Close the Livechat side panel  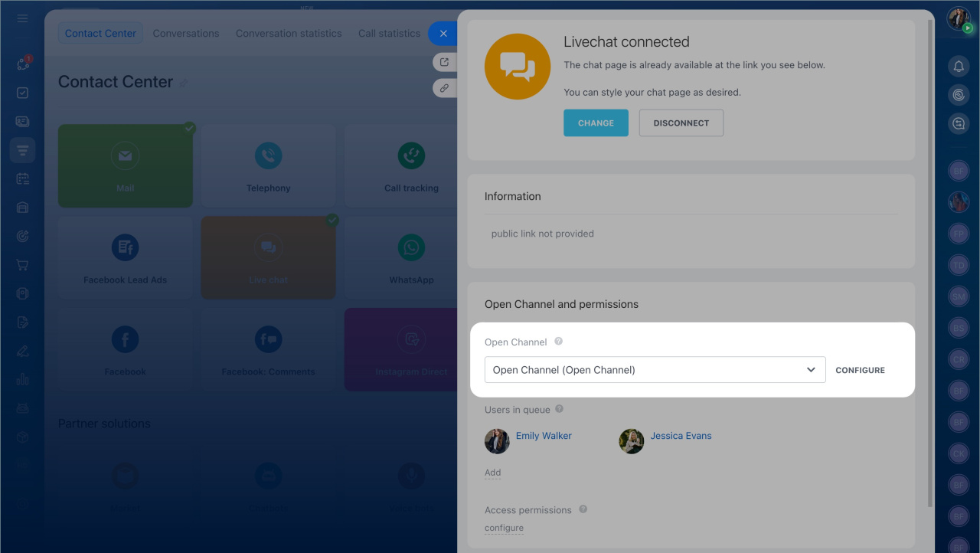point(443,34)
